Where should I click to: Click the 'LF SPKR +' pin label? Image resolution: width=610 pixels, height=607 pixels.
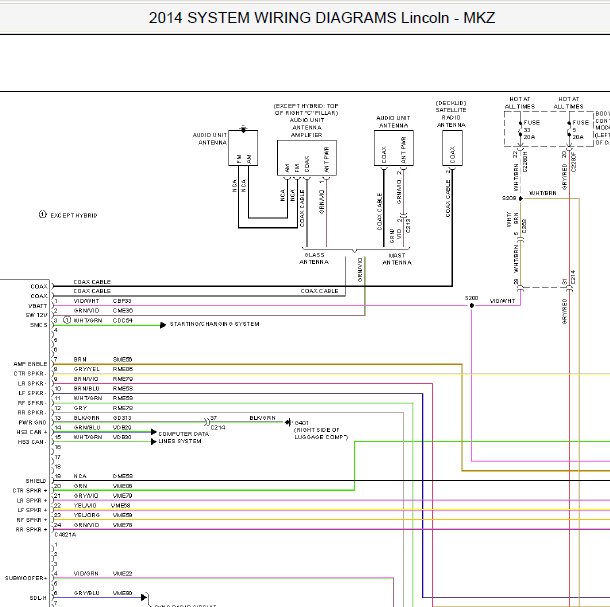pos(32,510)
